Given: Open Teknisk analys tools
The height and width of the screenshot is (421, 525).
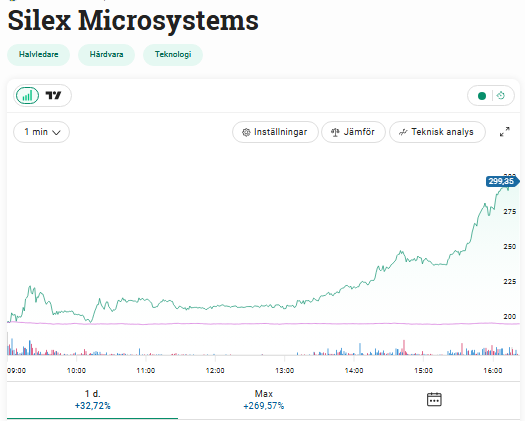Looking at the screenshot, I should point(437,132).
